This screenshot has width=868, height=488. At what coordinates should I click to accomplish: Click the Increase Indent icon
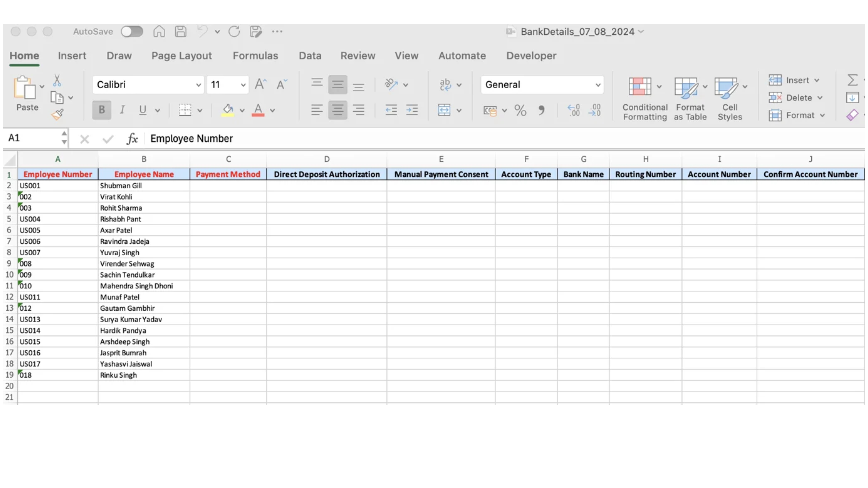pyautogui.click(x=412, y=110)
